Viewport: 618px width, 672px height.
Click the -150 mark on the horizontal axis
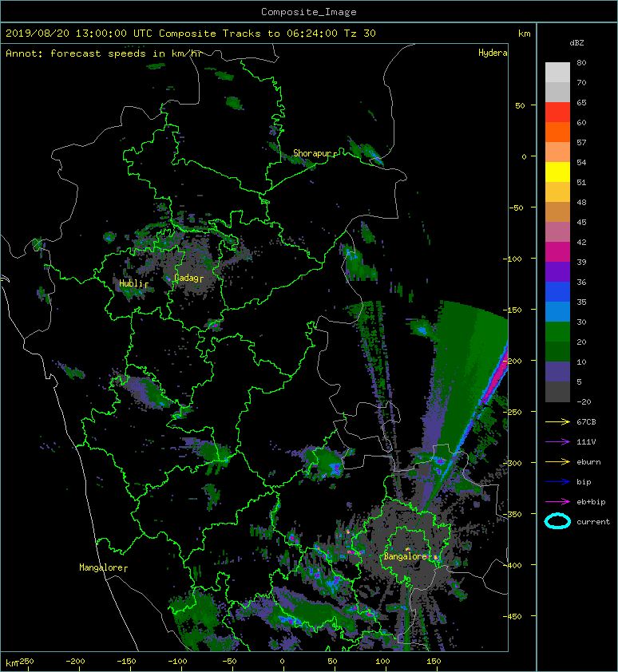[x=126, y=662]
